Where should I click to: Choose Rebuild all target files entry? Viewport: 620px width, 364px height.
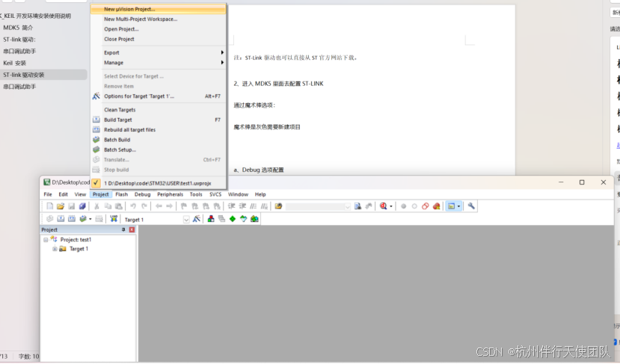coord(158,129)
